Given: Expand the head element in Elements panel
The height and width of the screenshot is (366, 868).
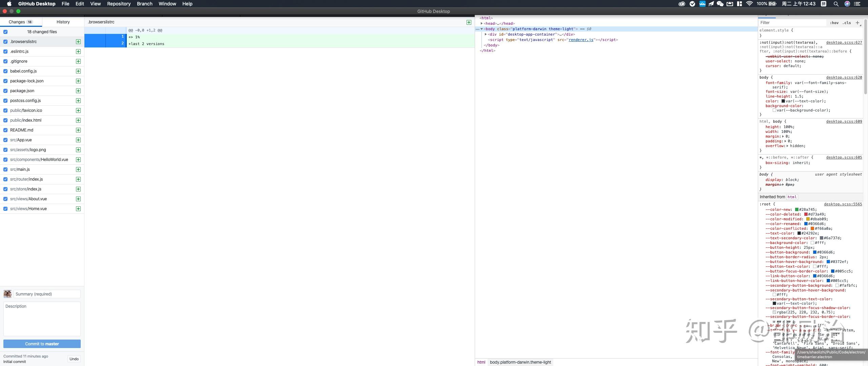Looking at the screenshot, I should (x=482, y=23).
